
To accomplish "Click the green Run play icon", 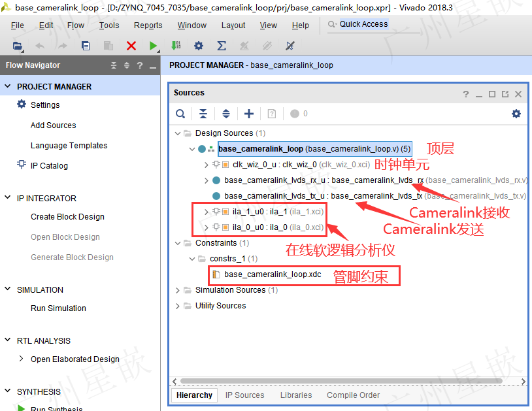I will point(154,46).
